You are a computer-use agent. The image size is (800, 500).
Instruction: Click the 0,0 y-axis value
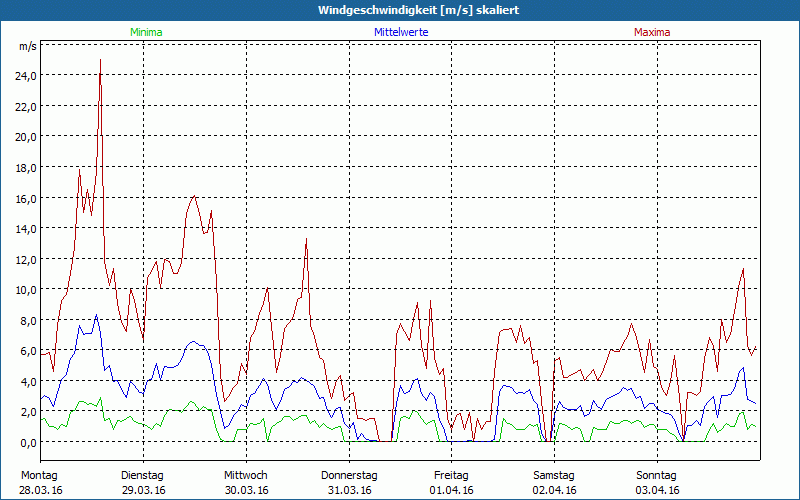(x=29, y=442)
